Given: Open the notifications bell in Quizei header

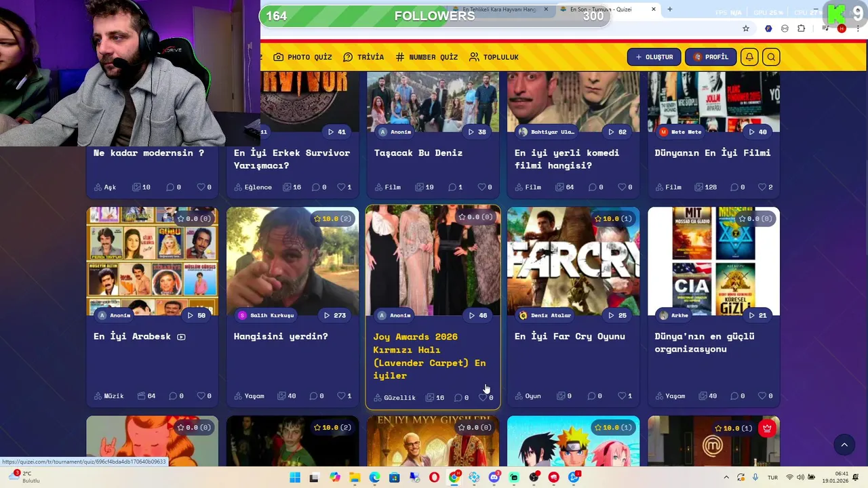Looking at the screenshot, I should (749, 57).
